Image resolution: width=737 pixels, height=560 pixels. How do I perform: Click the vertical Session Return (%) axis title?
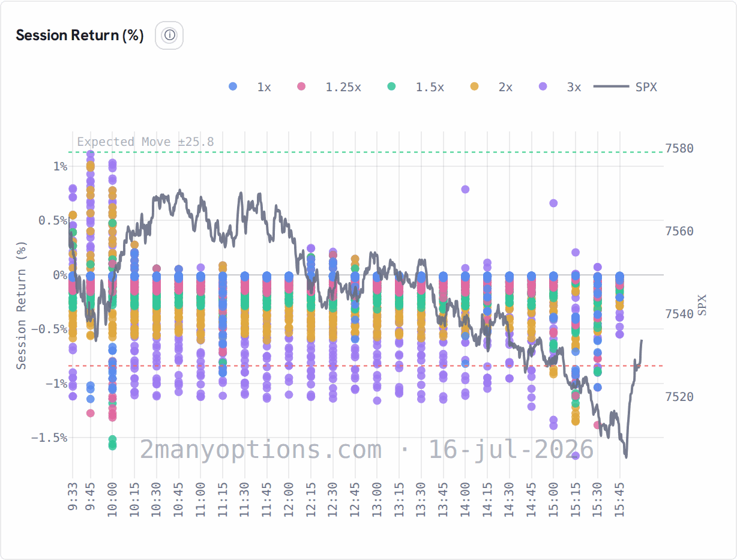21,305
